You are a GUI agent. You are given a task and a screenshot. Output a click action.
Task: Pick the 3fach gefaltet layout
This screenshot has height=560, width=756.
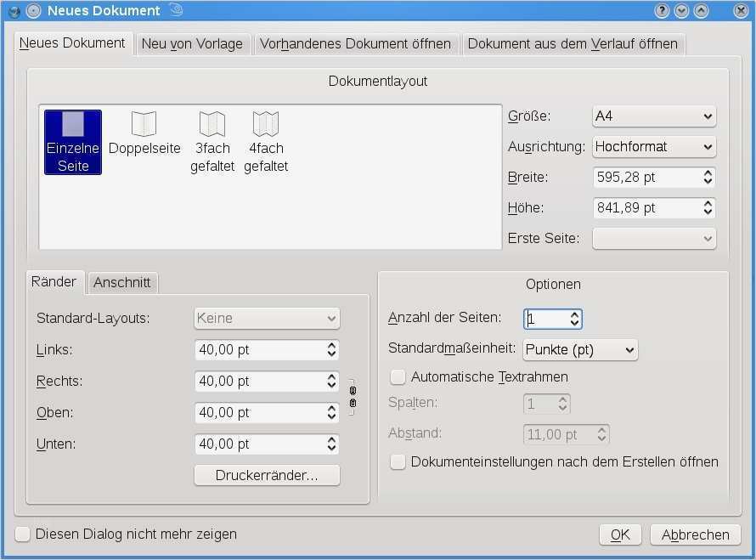[212, 142]
